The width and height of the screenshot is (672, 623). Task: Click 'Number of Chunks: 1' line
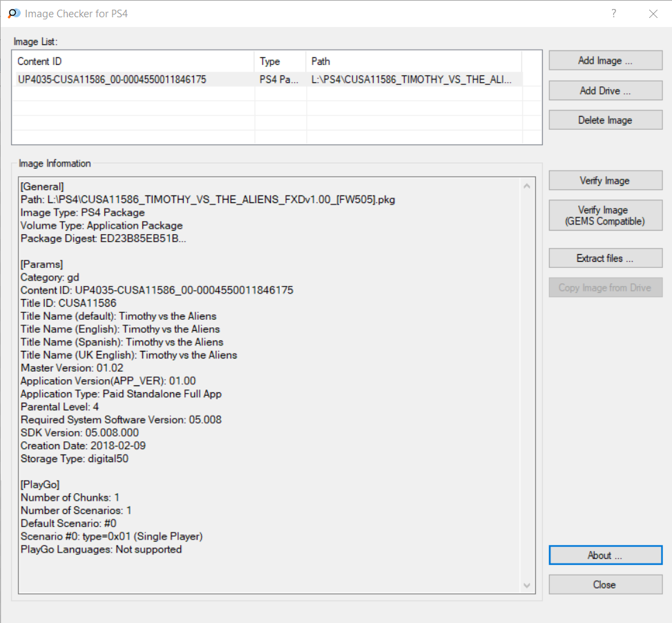(x=70, y=497)
